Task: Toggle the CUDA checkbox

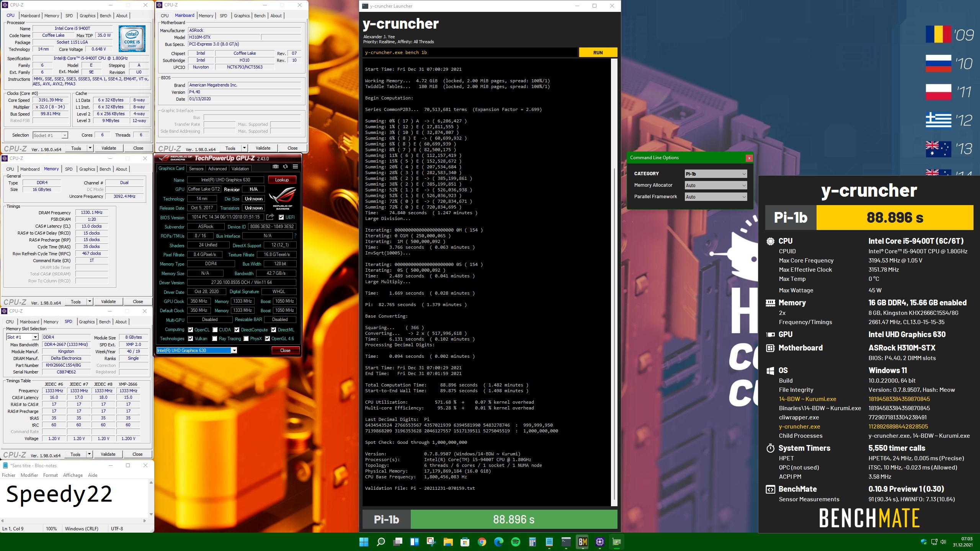Action: (215, 329)
